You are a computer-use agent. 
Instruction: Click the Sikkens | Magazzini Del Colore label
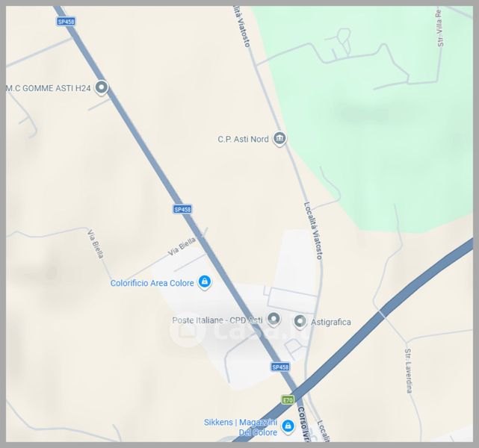point(241,427)
